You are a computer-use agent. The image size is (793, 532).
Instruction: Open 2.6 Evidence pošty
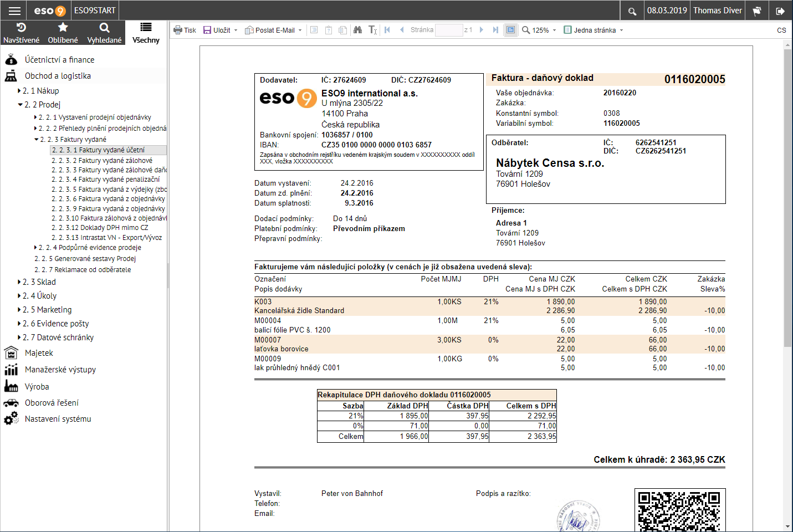[x=55, y=324]
